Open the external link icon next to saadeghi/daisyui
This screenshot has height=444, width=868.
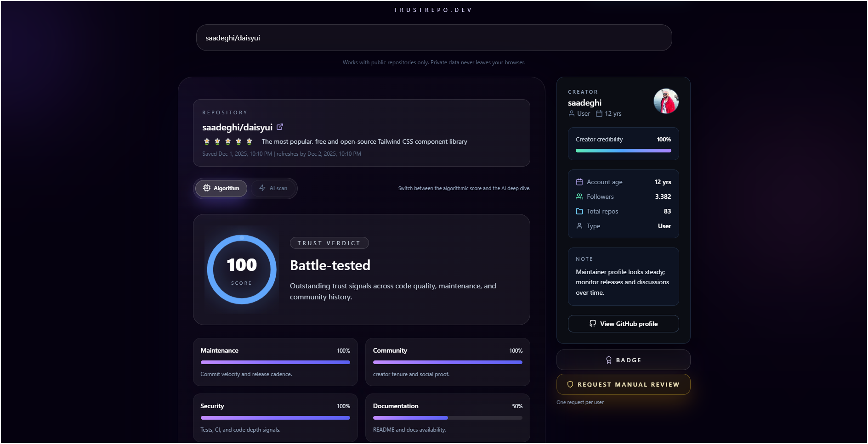[280, 127]
